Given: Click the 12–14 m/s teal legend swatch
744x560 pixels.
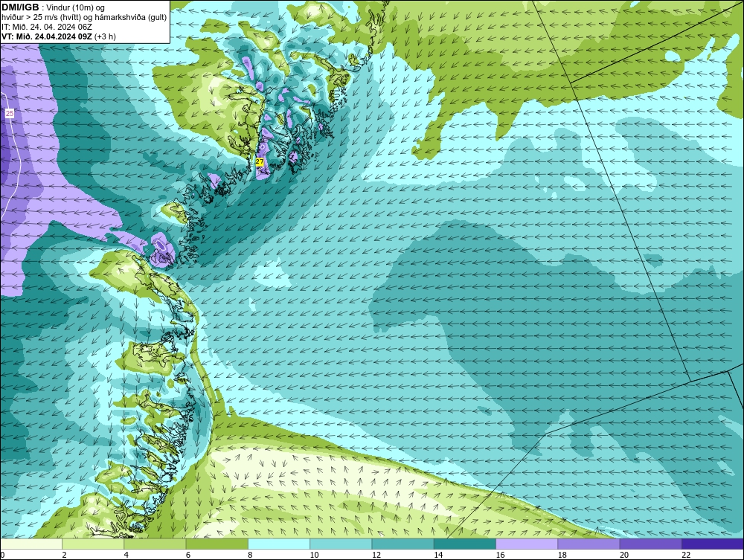Looking at the screenshot, I should point(403,544).
